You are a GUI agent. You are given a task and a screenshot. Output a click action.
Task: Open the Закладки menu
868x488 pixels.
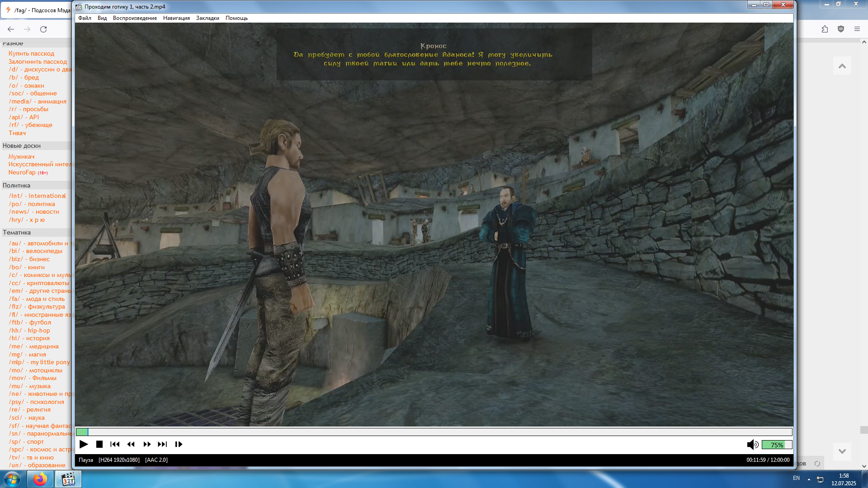click(x=208, y=18)
